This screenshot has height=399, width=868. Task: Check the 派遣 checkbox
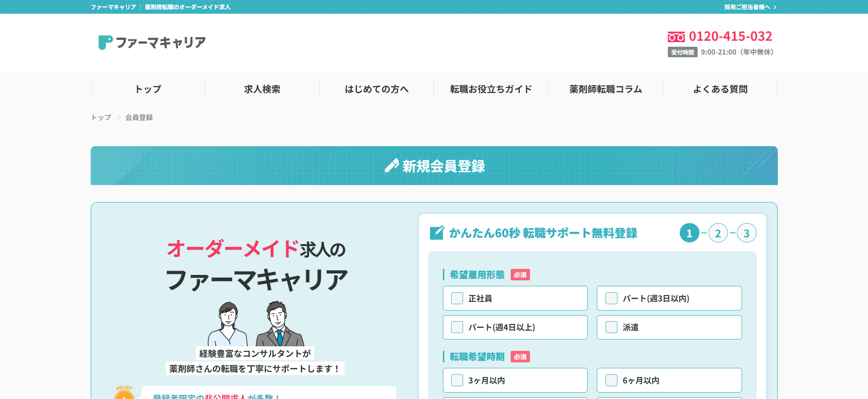click(x=611, y=327)
